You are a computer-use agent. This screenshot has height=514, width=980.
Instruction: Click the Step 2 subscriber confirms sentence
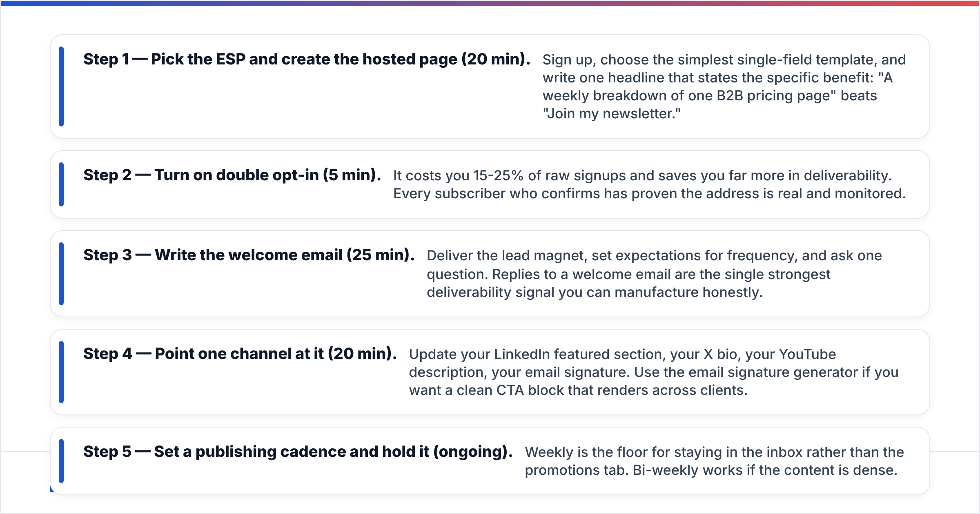[x=649, y=194]
